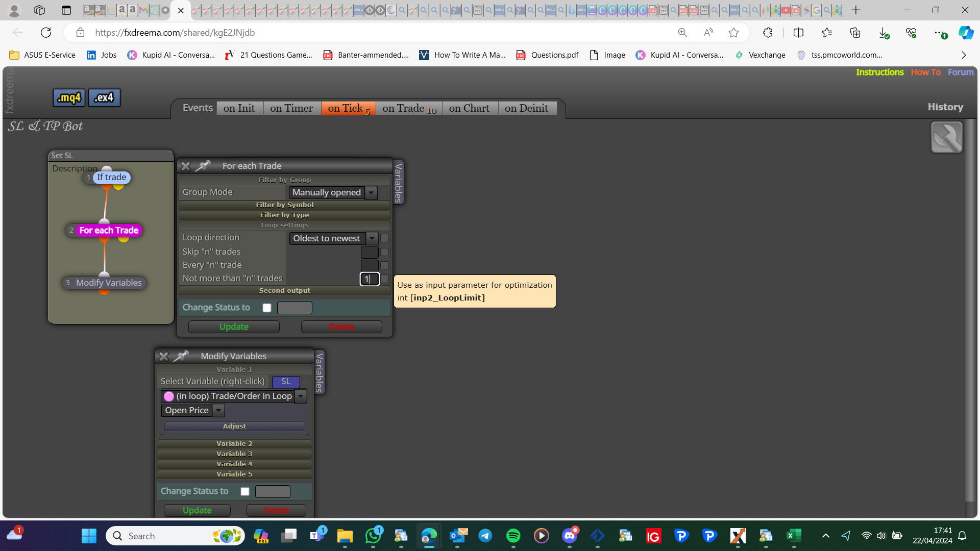Screen dimensions: 980x551
Task: Open the browser Downloads icon
Action: pos(884,33)
